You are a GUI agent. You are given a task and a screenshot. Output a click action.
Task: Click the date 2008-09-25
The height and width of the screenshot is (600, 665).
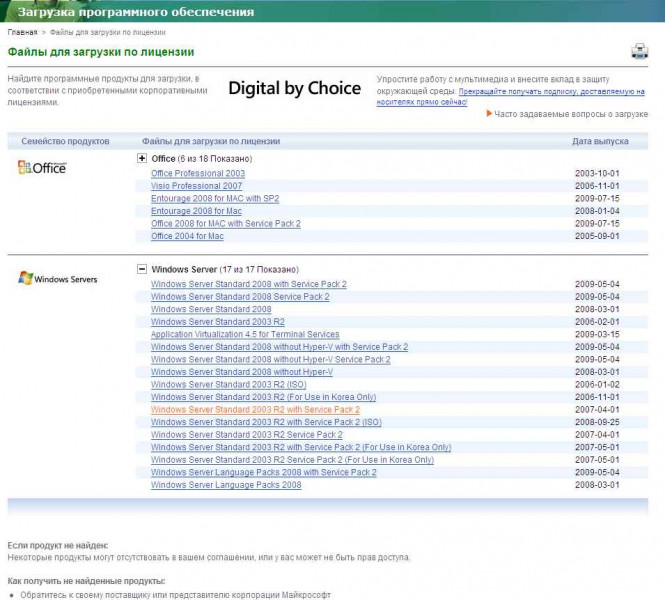597,422
